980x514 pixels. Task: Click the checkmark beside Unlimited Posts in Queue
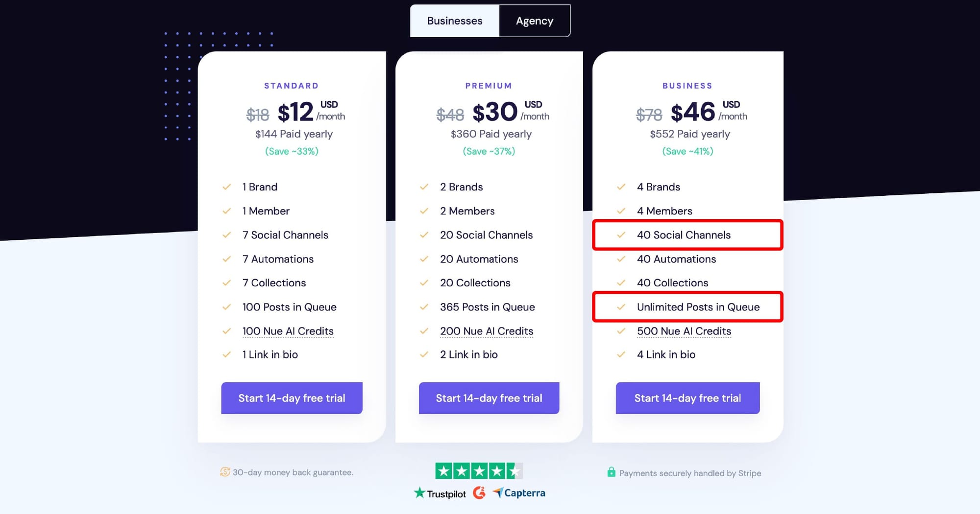click(621, 307)
